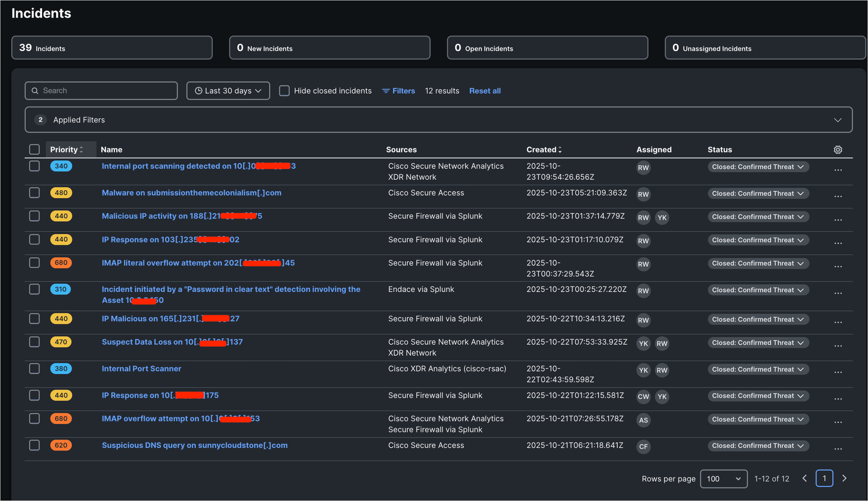Open the Internal Port Scanner incident
868x501 pixels.
click(x=141, y=368)
